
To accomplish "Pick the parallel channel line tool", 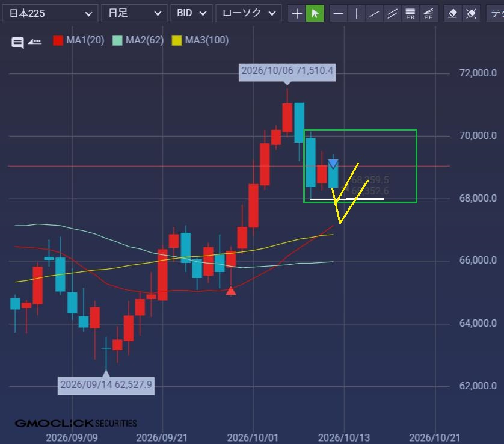I will pyautogui.click(x=393, y=13).
